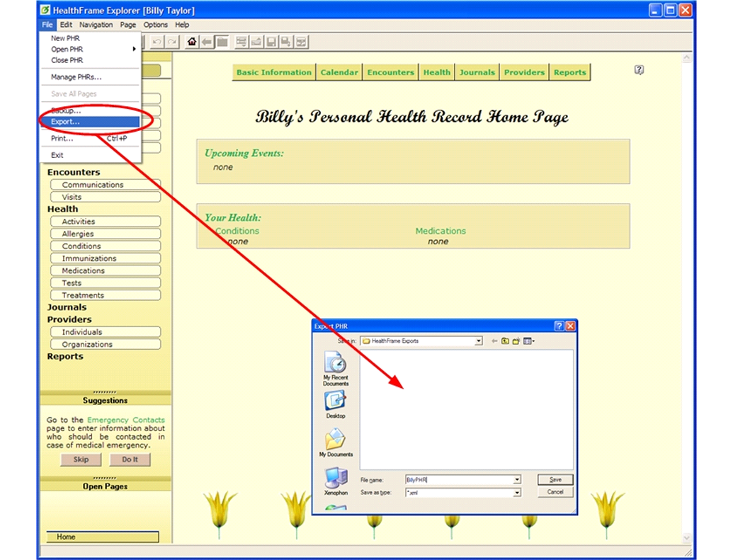Expand the File name dropdown arrow
This screenshot has height=560, width=733.
click(517, 479)
